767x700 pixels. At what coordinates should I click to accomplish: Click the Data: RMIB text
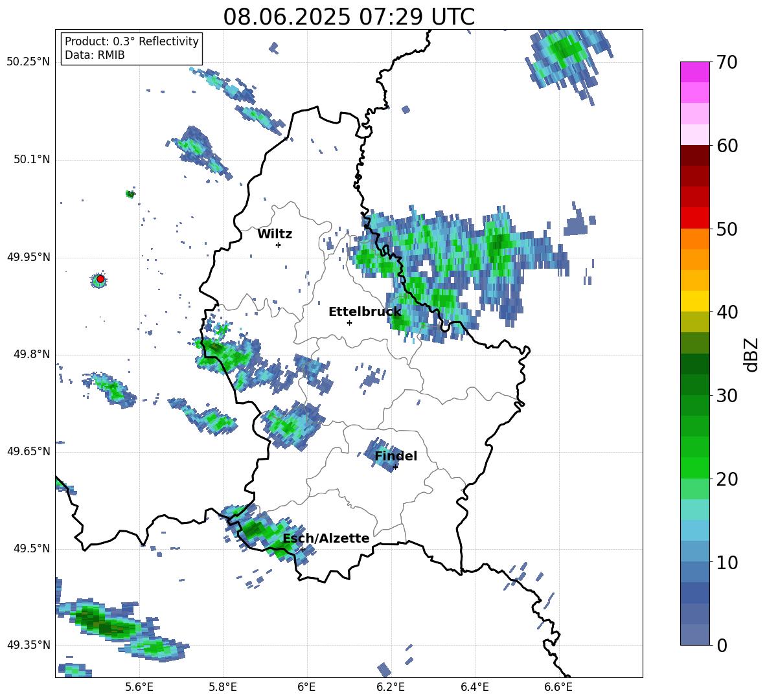95,55
